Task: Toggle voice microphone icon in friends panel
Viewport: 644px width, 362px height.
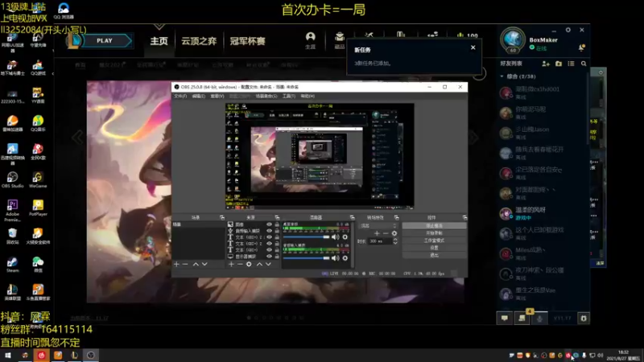Action: 539,318
